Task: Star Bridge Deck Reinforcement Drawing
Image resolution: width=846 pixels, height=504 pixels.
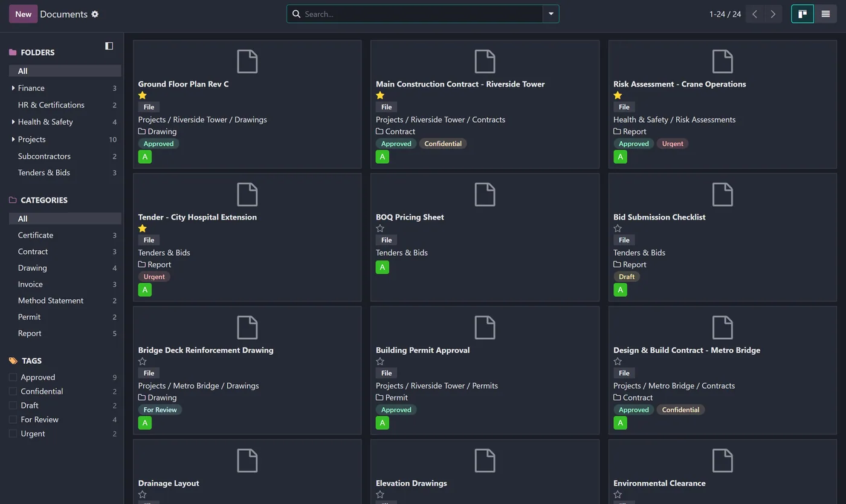Action: 143,361
